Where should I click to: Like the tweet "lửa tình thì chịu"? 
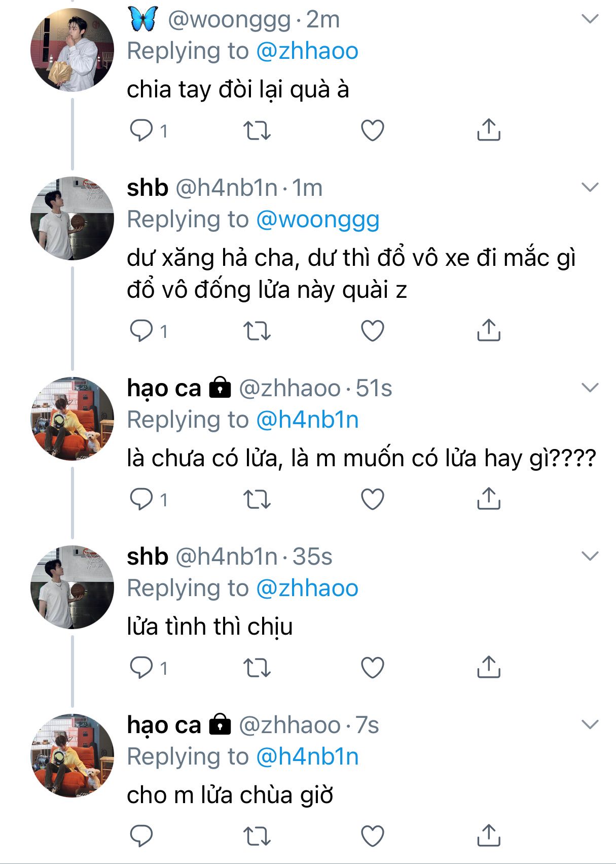372,668
